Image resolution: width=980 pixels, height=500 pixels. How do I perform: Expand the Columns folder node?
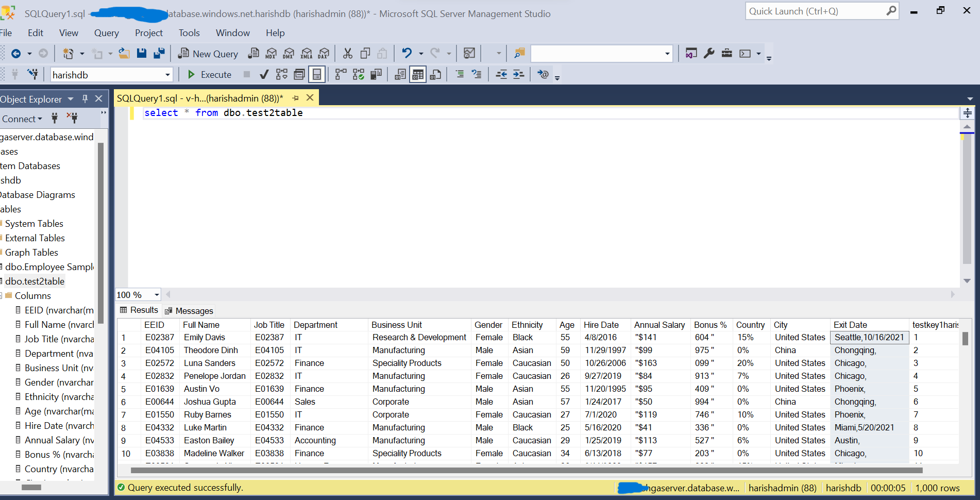tap(2, 295)
